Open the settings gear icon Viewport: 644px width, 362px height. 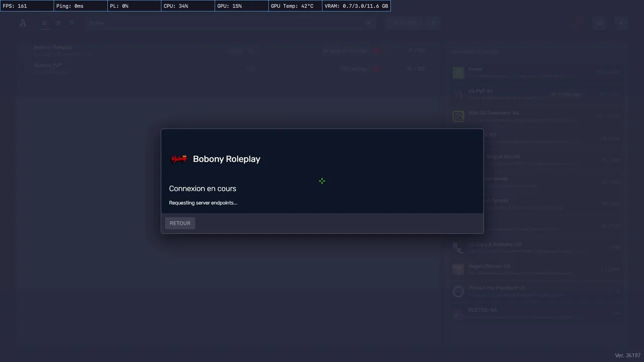[x=599, y=23]
